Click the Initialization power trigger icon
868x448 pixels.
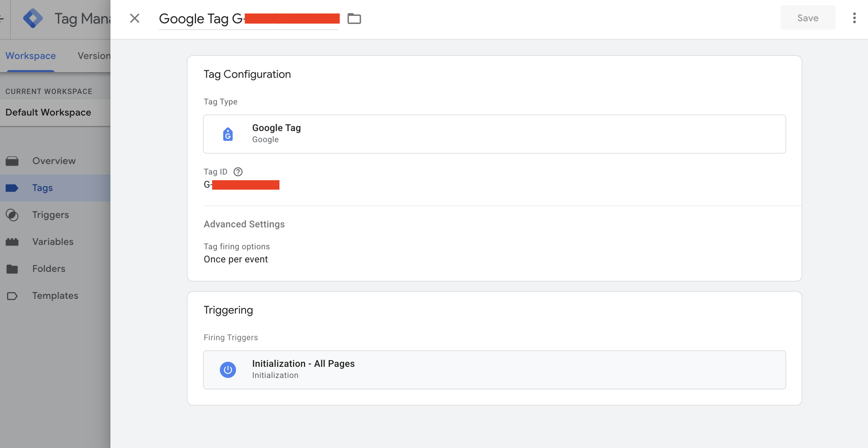[228, 370]
